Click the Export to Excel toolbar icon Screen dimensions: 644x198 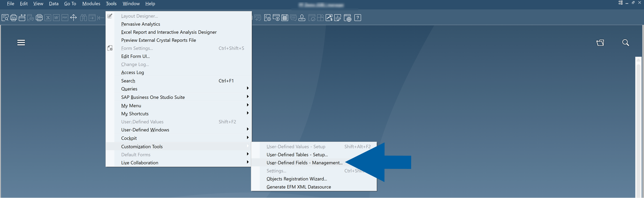pyautogui.click(x=48, y=18)
